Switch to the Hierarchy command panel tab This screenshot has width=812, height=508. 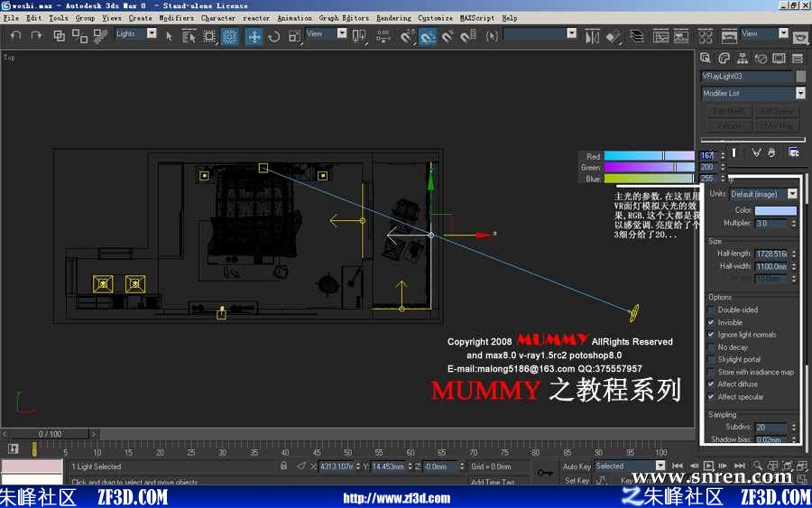(x=743, y=58)
